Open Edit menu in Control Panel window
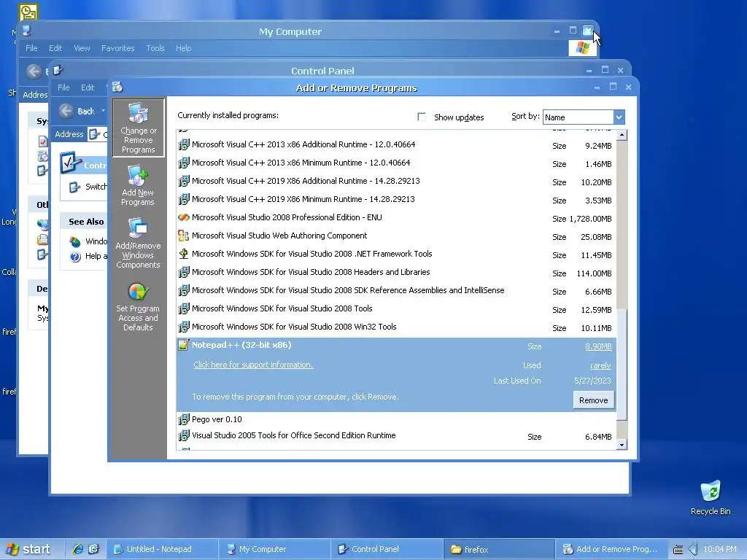This screenshot has height=560, width=747. click(88, 87)
